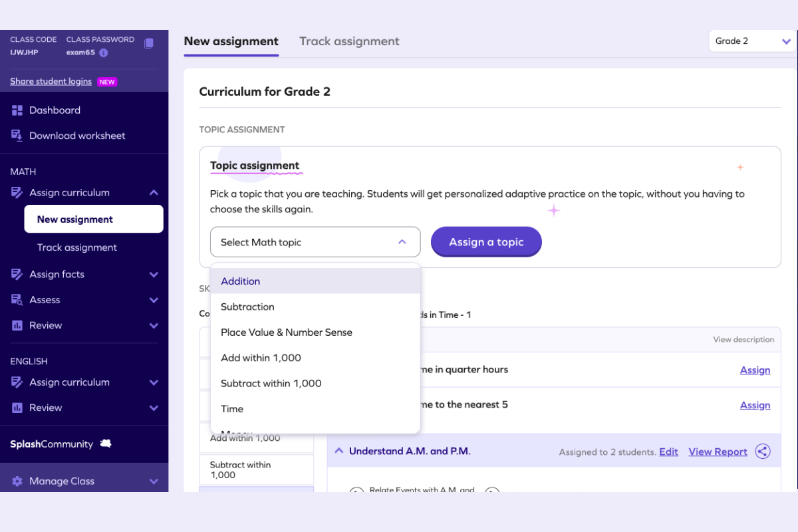Expand the English Assign curriculum menu

click(x=154, y=382)
